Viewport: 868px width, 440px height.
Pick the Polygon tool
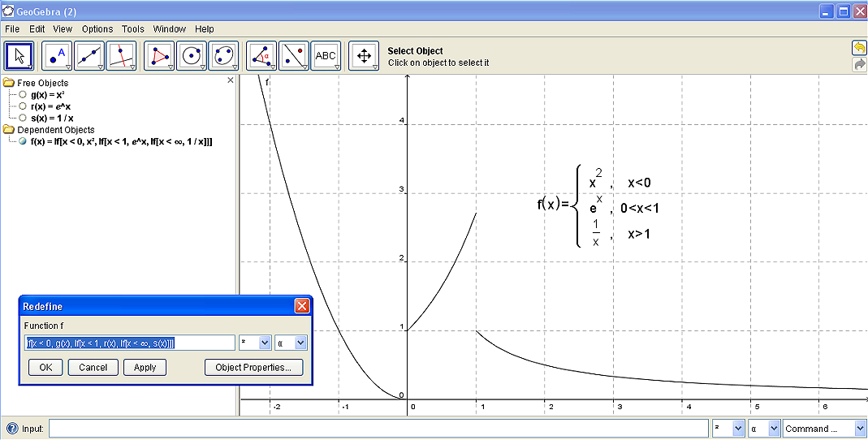[x=159, y=56]
